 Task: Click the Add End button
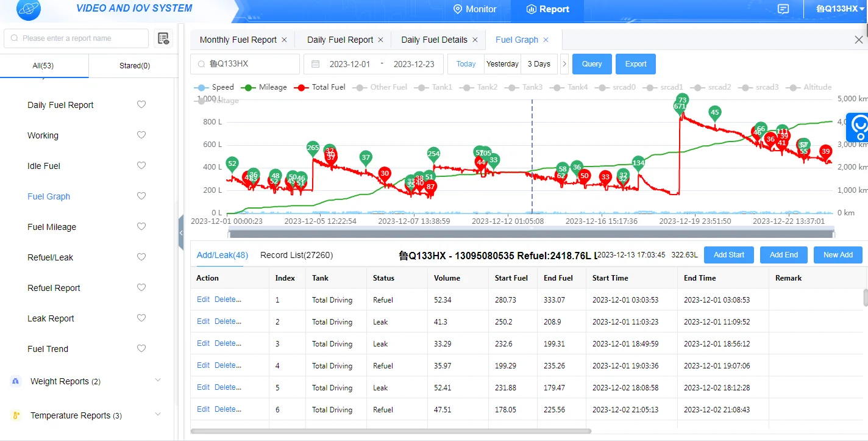[x=784, y=255]
